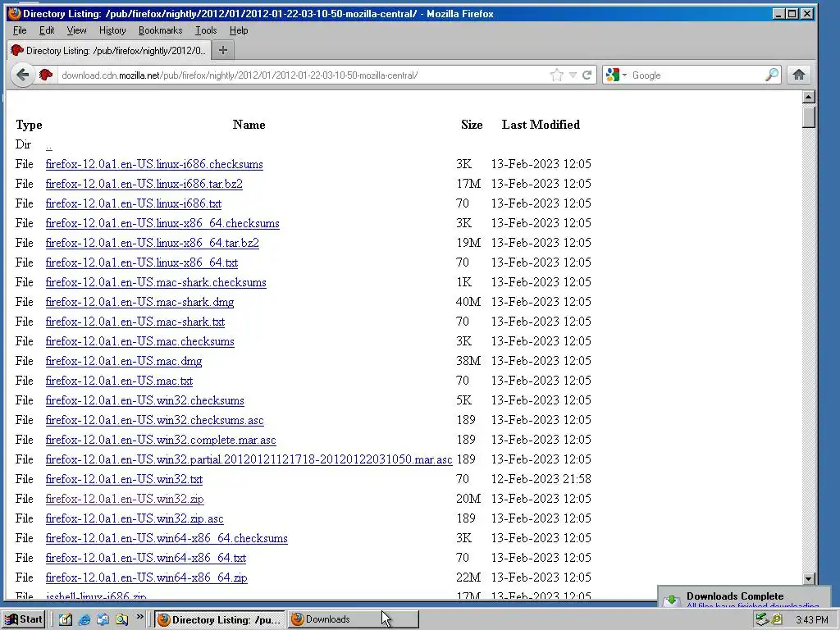Open firefox-12.0a1.en-US.win32.zip.asc link
840x630 pixels.
[135, 518]
